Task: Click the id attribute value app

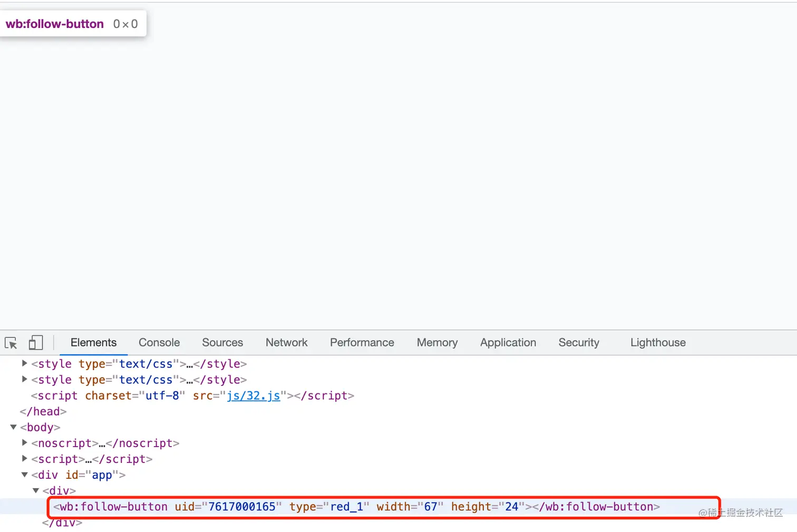Action: [x=102, y=475]
